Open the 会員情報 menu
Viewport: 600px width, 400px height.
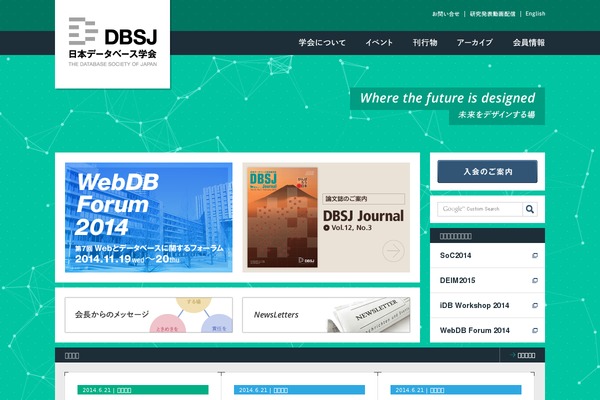tap(529, 42)
